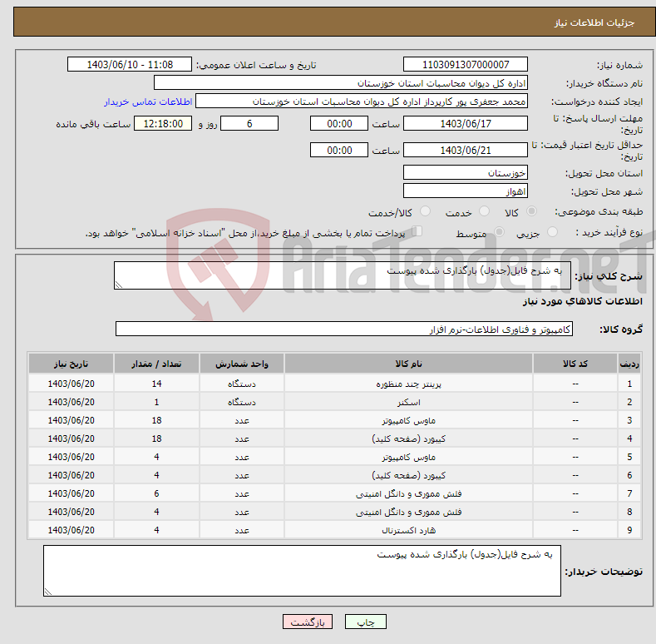Viewport: 656px width, 644px height.
Task: Click ماوس کامپیوتر in row 3
Action: 408,420
